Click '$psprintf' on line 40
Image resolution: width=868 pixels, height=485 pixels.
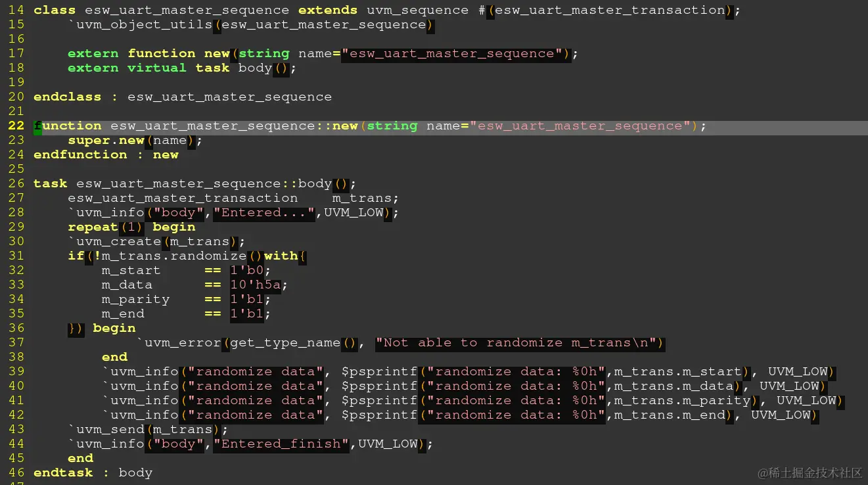tap(379, 386)
